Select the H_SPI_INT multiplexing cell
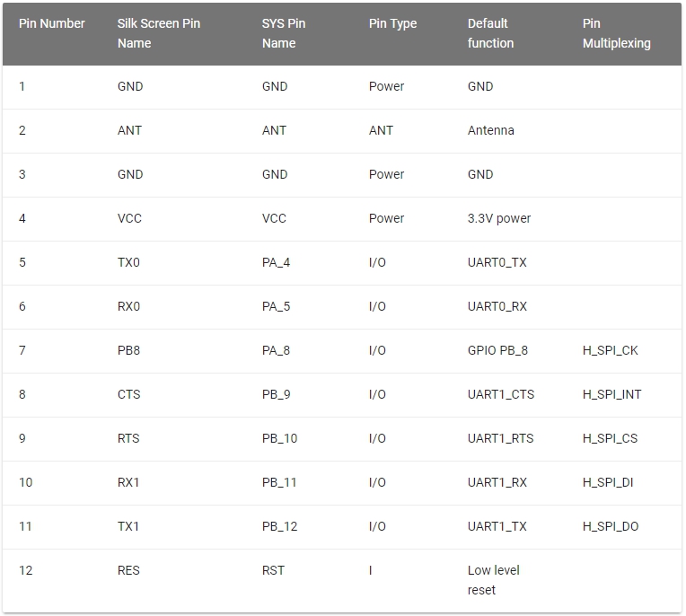Viewport: 686px width, 616px height. point(611,394)
